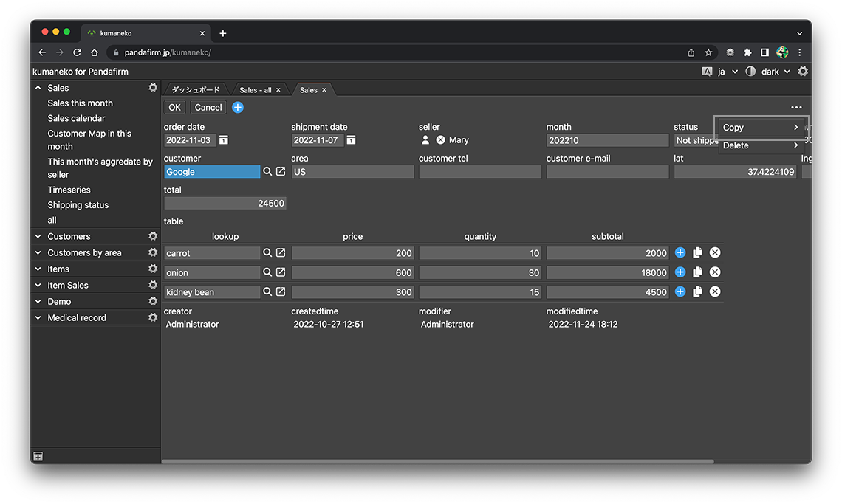Open the carrot item in new window
The width and height of the screenshot is (842, 504).
pos(281,253)
